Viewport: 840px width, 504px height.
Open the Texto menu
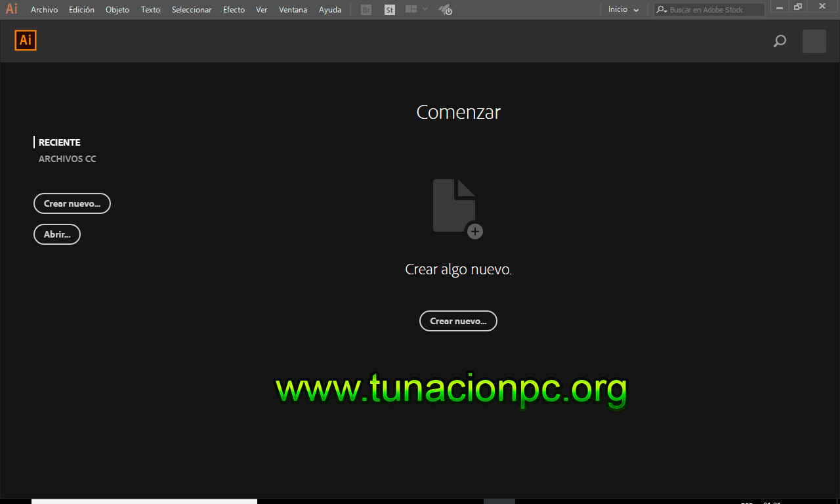click(x=150, y=10)
